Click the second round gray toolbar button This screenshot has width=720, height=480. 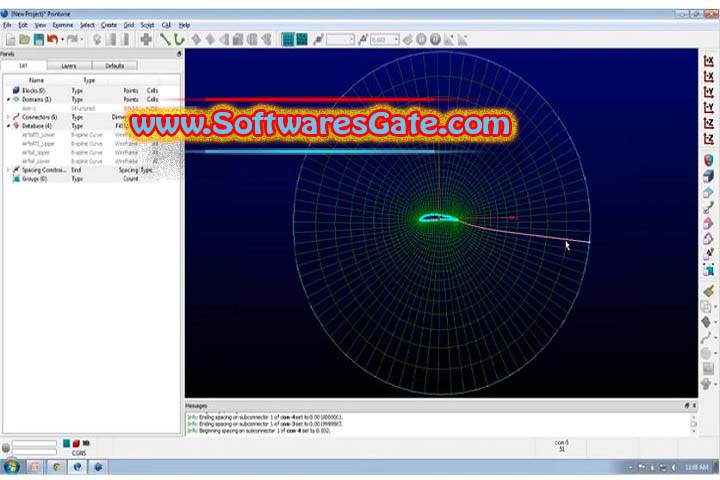pyautogui.click(x=435, y=40)
